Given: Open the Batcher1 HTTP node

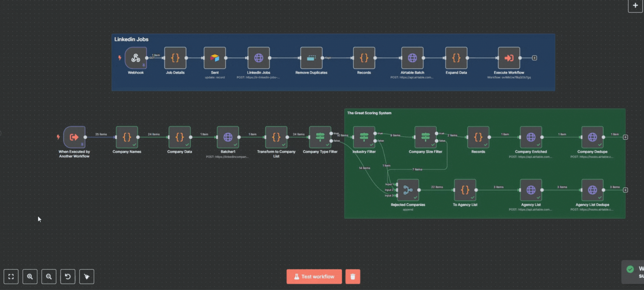Looking at the screenshot, I should pyautogui.click(x=228, y=137).
